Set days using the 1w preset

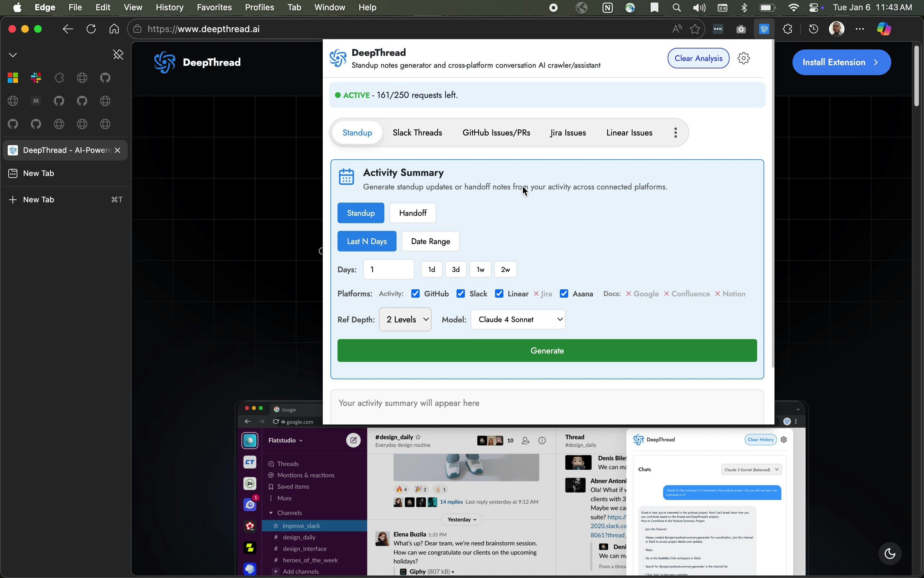tap(480, 269)
